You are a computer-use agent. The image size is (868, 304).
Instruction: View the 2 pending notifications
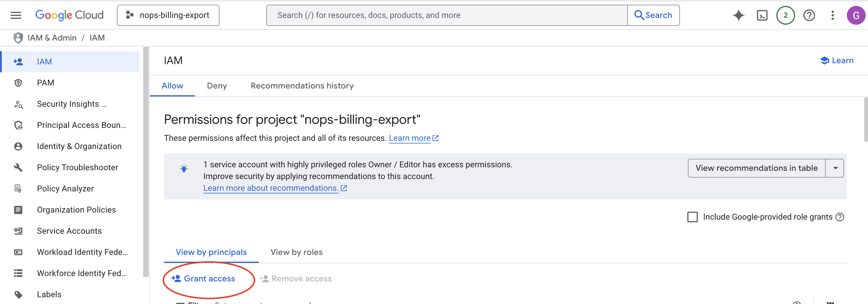[x=785, y=15]
